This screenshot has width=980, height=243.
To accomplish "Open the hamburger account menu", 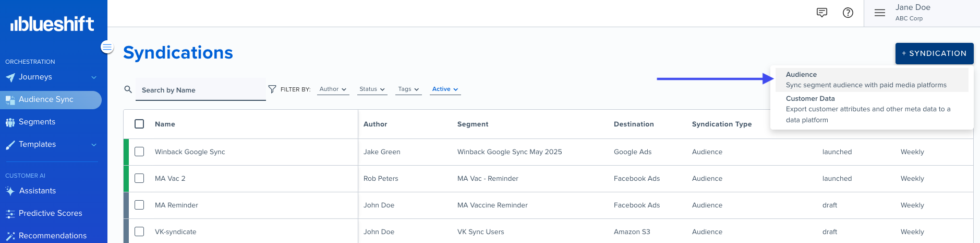I will point(880,13).
